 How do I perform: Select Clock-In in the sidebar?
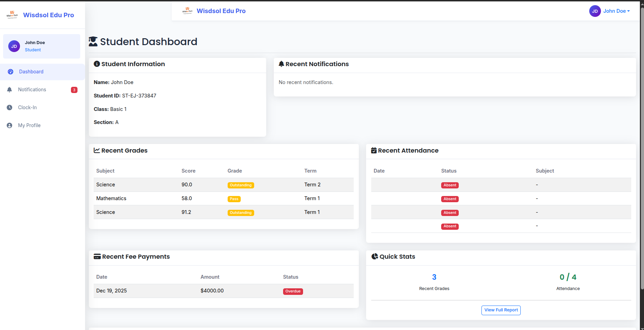pyautogui.click(x=28, y=107)
